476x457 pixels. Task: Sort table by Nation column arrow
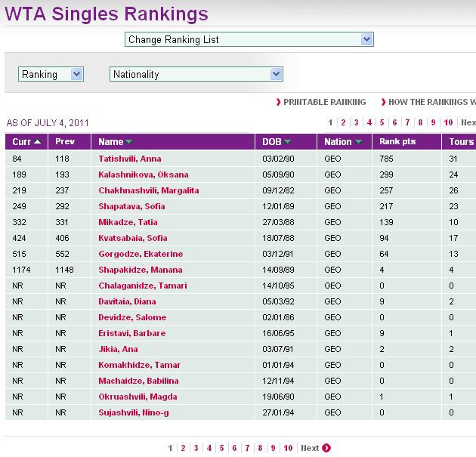click(359, 142)
